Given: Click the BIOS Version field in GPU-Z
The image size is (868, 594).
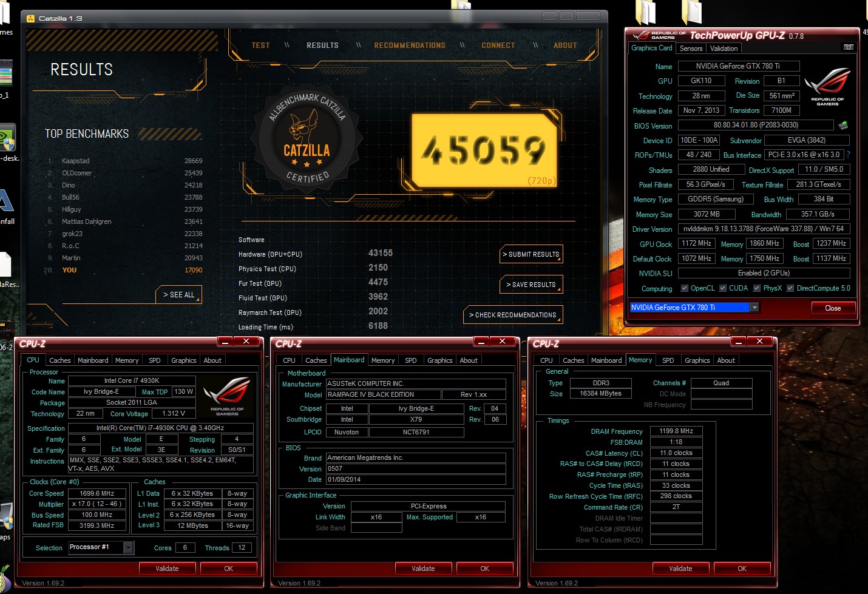Looking at the screenshot, I should pyautogui.click(x=756, y=125).
